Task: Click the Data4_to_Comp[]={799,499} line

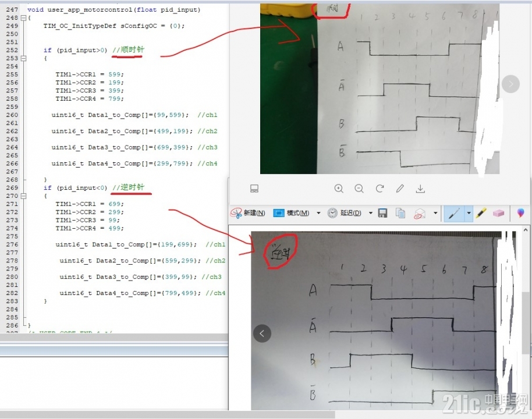Action: click(143, 293)
